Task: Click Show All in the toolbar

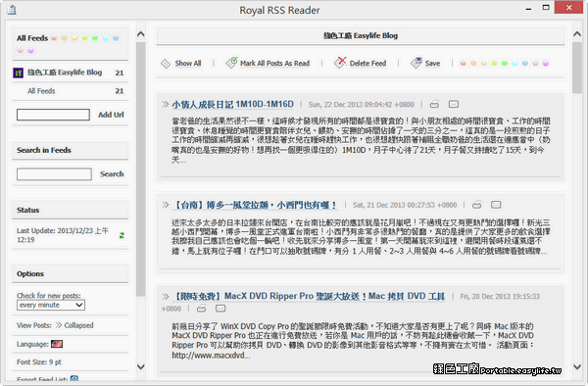Action: 188,64
